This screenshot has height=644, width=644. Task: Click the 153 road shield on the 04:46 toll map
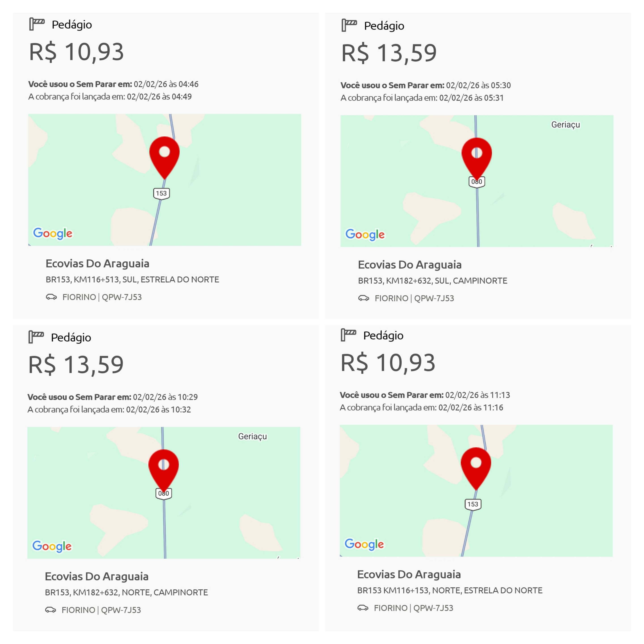click(x=162, y=194)
